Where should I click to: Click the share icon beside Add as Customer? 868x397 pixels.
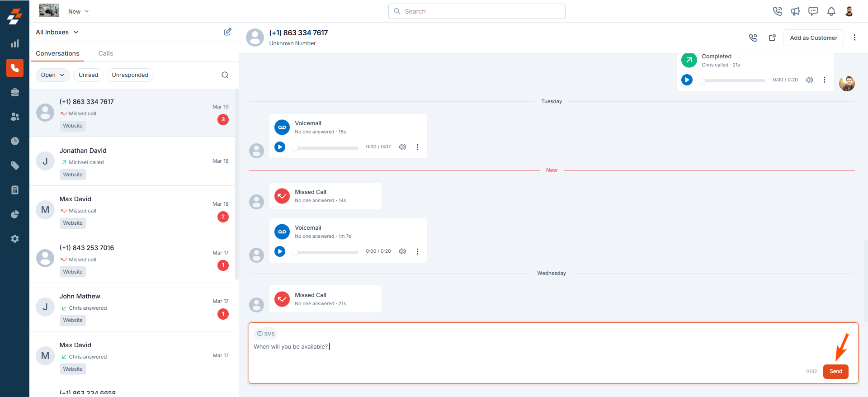tap(772, 38)
